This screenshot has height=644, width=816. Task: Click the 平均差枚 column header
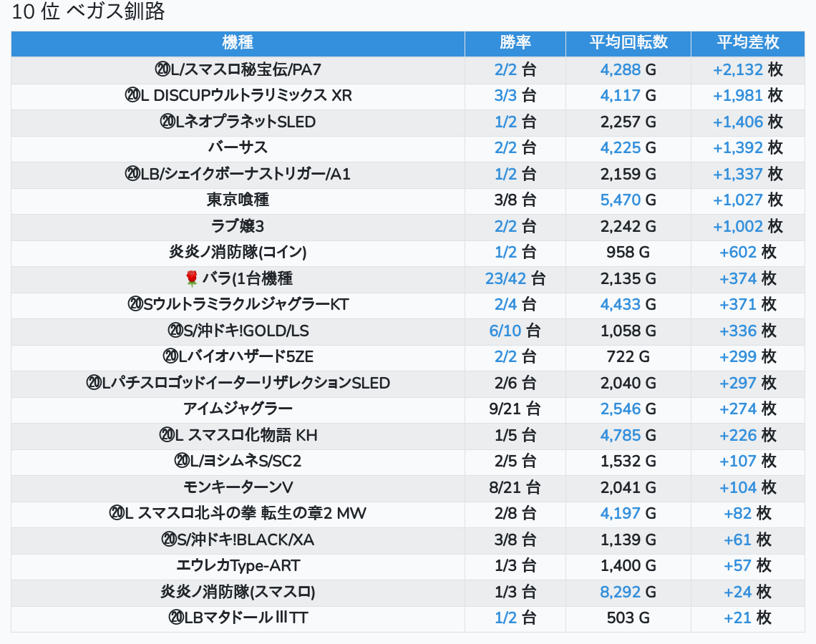point(747,43)
